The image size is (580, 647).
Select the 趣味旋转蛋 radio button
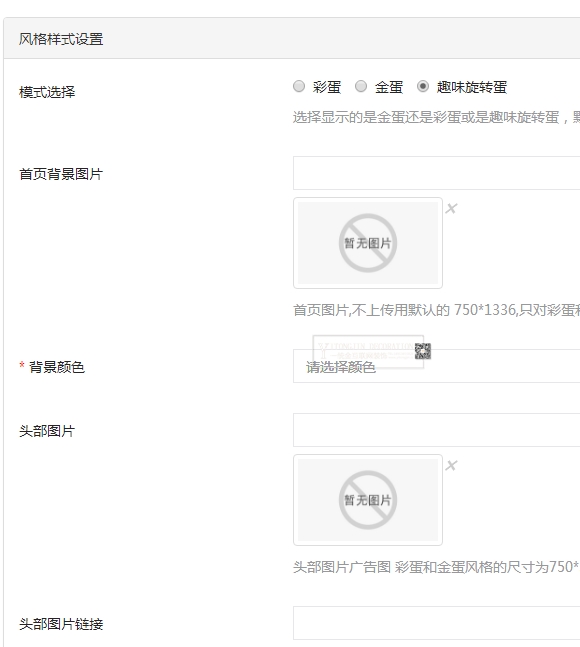(x=423, y=86)
